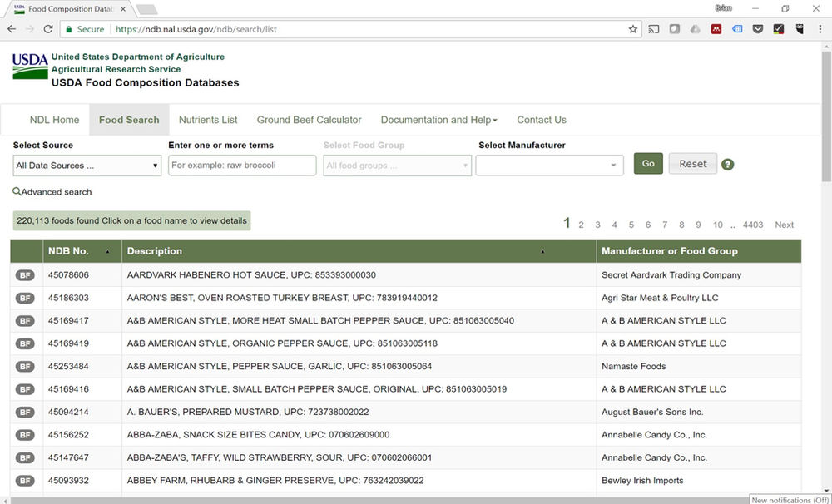Open the Advanced search link
This screenshot has height=504, width=832.
[x=57, y=192]
